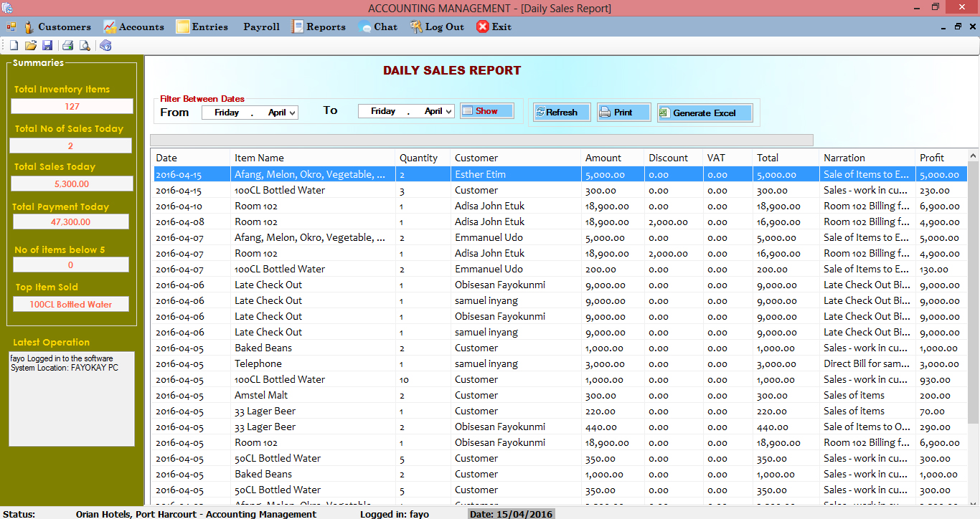This screenshot has height=519, width=980.
Task: Open the Accounts menu
Action: tap(134, 27)
